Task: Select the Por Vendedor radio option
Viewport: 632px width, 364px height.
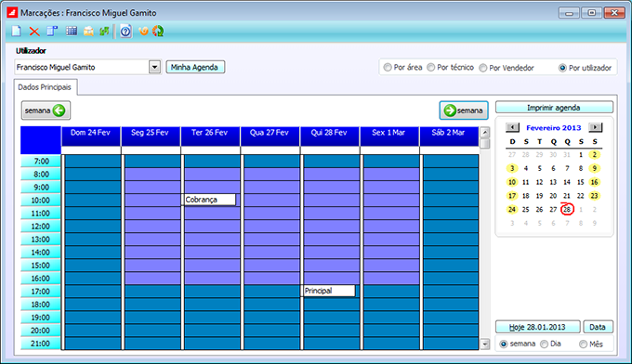Action: 483,68
